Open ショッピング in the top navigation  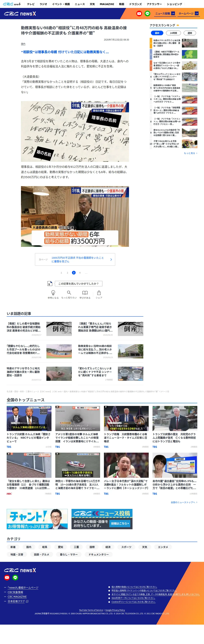174,4
